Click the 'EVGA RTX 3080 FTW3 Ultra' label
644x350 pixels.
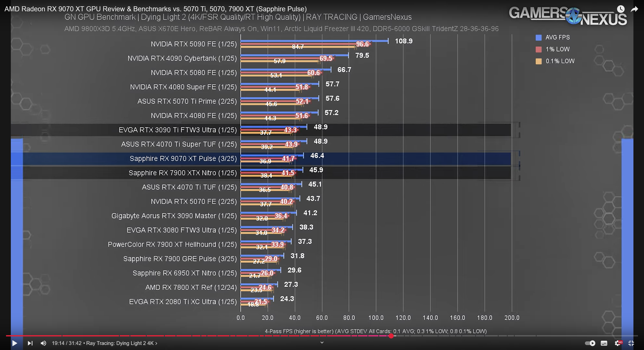(182, 230)
